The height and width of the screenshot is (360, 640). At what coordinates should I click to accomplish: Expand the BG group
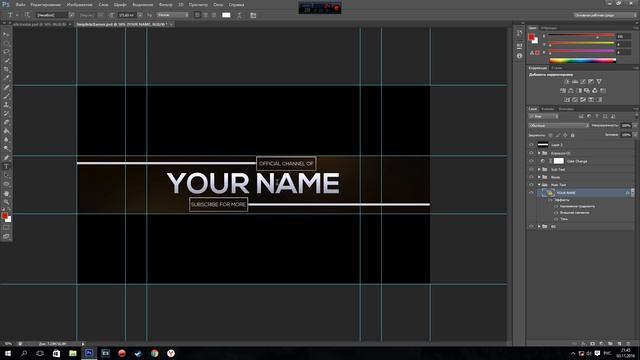tap(539, 226)
